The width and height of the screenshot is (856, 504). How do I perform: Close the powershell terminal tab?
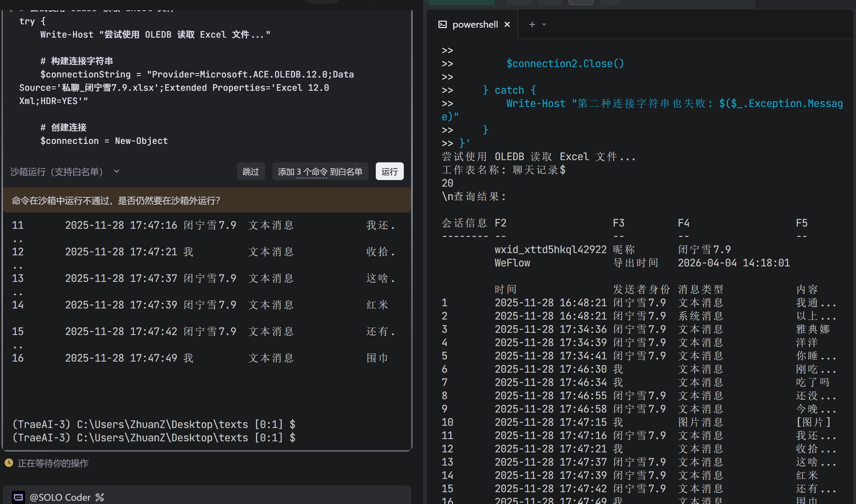pos(507,24)
